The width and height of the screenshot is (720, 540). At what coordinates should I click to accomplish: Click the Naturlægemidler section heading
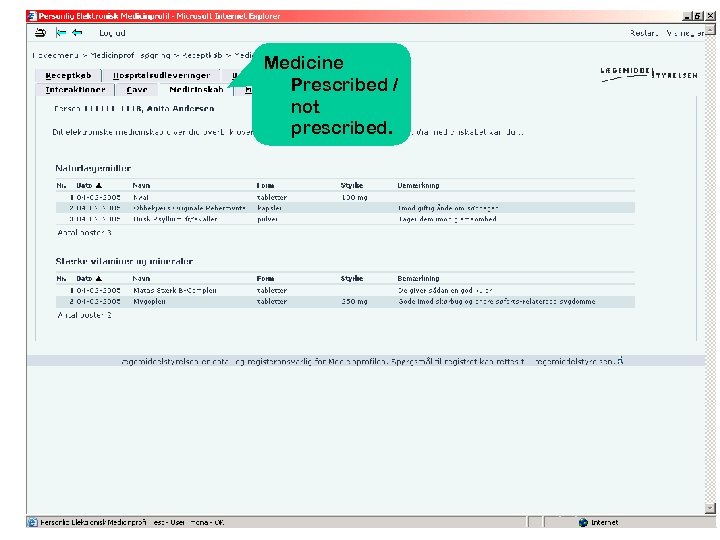(93, 169)
